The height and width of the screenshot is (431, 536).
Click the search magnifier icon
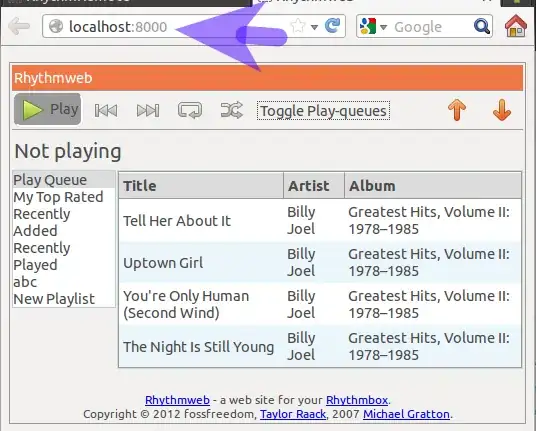click(482, 26)
